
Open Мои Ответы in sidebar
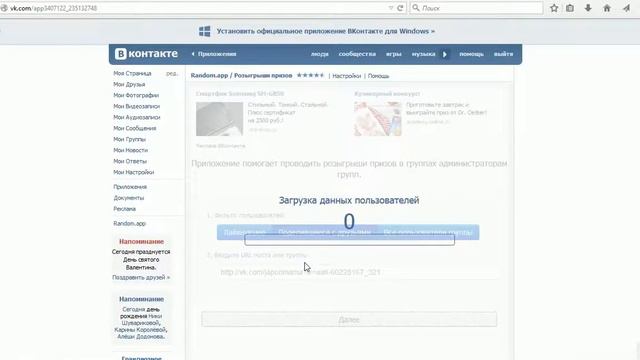[x=130, y=162]
